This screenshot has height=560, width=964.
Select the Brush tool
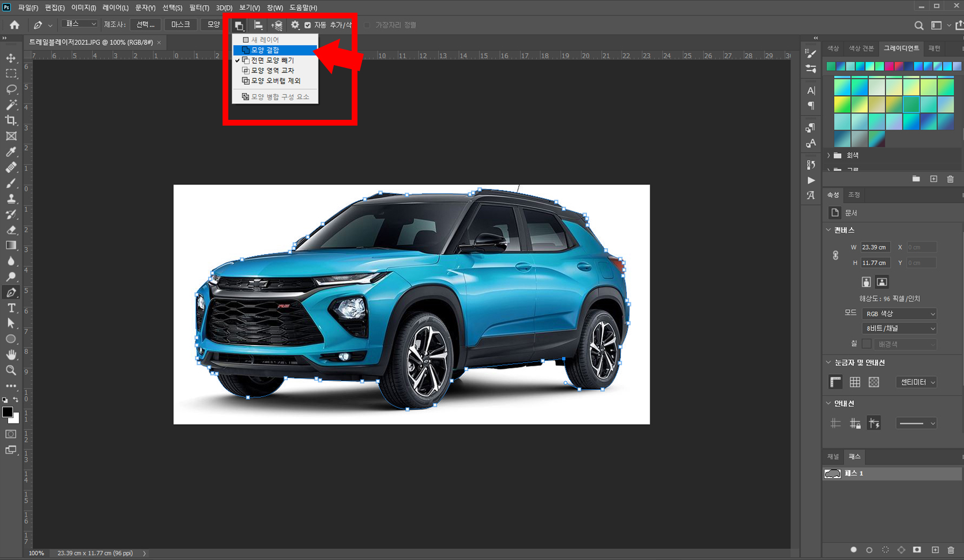click(x=11, y=183)
